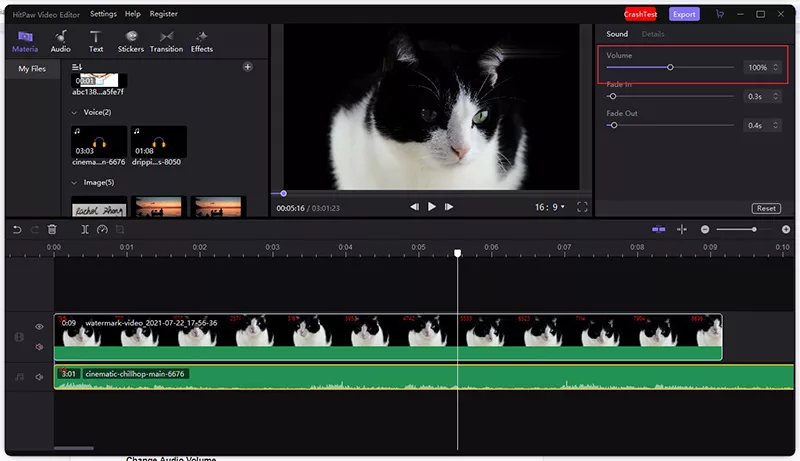Click the Export button
Screen dimensions: 800x461
(x=684, y=14)
